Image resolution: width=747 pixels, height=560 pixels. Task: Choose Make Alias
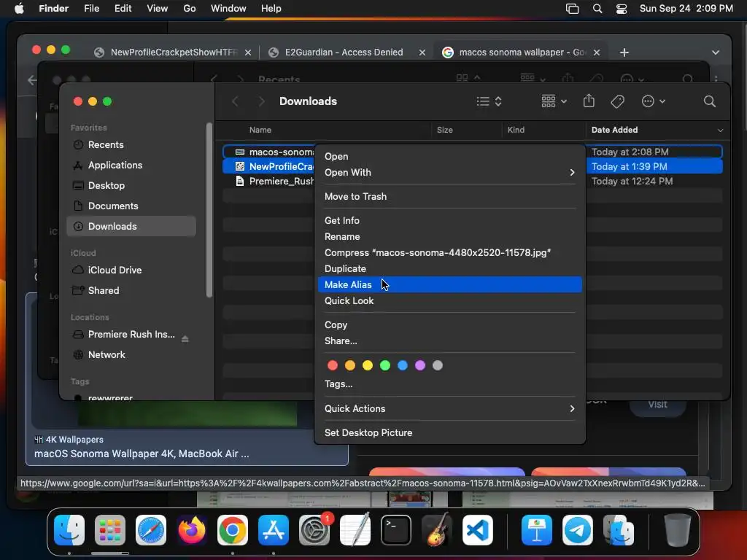pos(449,285)
